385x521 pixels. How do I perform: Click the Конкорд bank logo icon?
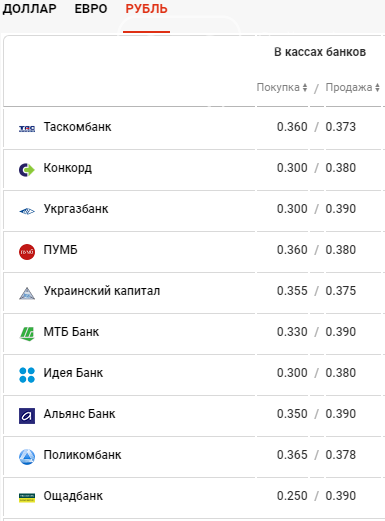[x=27, y=170]
